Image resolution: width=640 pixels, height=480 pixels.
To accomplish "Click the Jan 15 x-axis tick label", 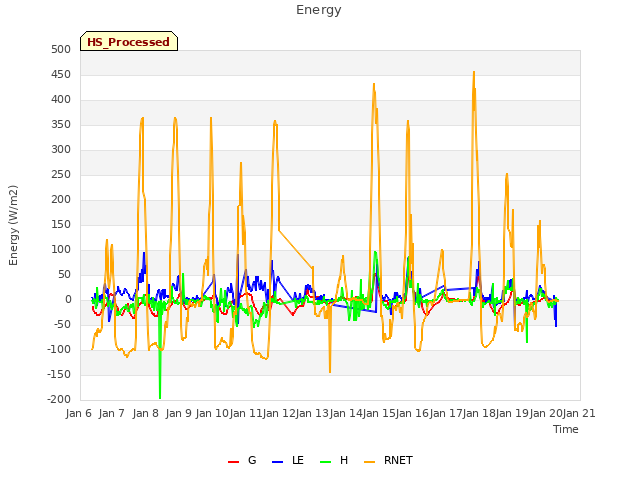I will pos(379,413).
